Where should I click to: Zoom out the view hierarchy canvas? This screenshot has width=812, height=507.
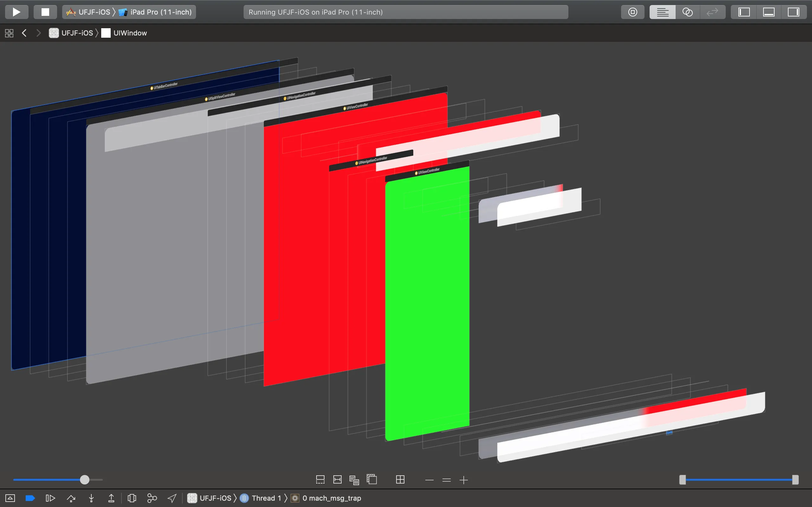click(429, 480)
